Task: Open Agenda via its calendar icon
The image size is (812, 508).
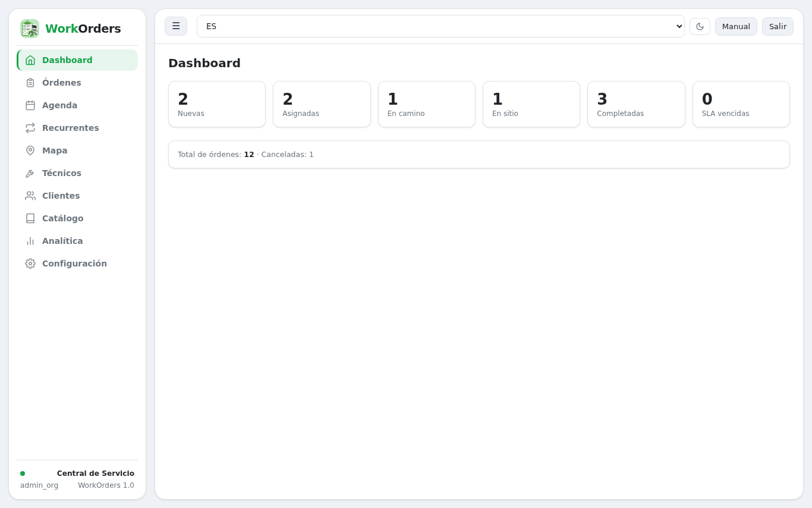Action: 30,105
